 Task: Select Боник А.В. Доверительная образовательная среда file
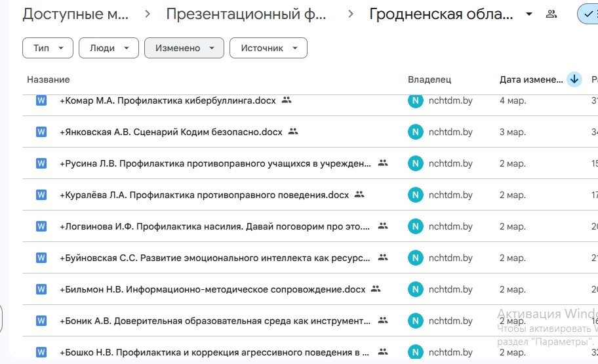[x=215, y=321]
